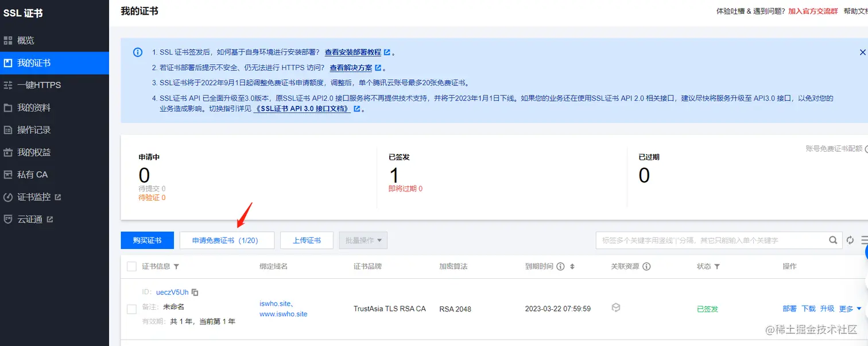
Task: Click 待验证 0 text
Action: click(x=152, y=198)
